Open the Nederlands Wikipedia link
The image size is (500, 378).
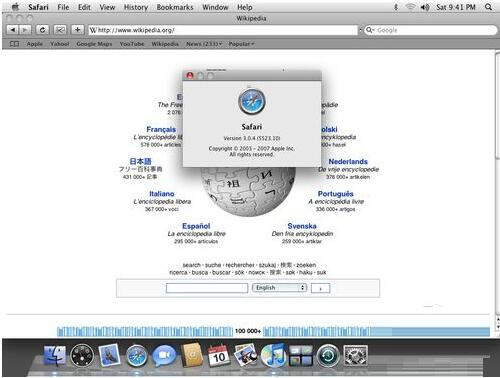pos(348,161)
